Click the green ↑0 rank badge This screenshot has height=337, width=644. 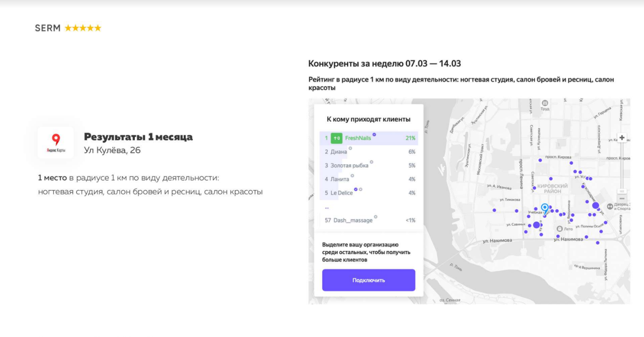click(x=337, y=138)
